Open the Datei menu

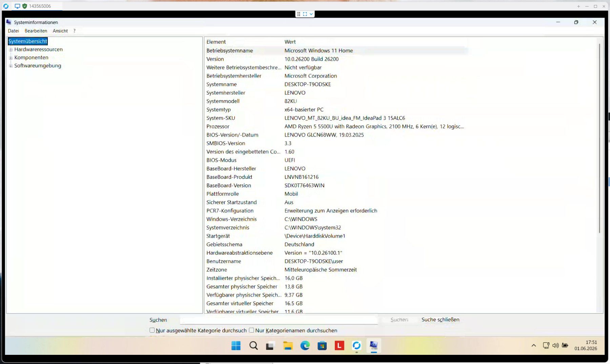point(14,31)
